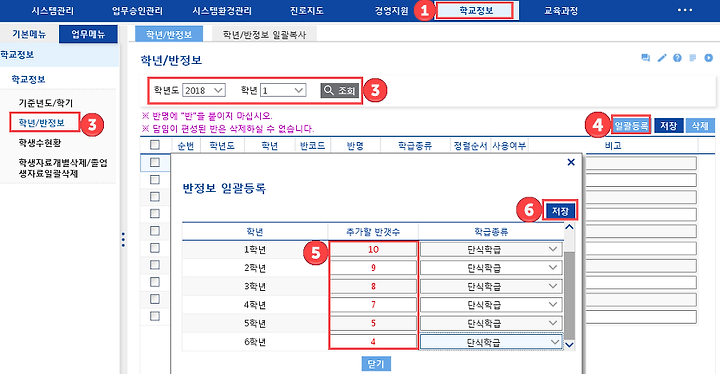Open the 시스템관리 top menu
Image resolution: width=720 pixels, height=374 pixels.
click(52, 11)
